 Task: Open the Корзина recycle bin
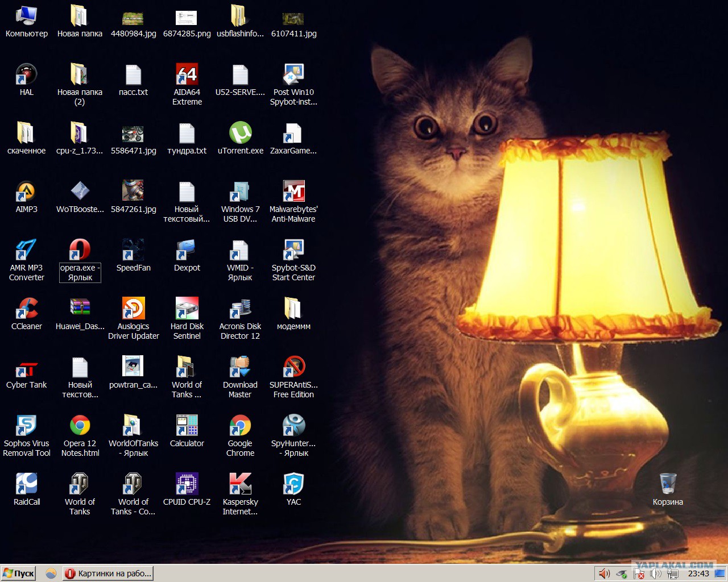pyautogui.click(x=668, y=484)
